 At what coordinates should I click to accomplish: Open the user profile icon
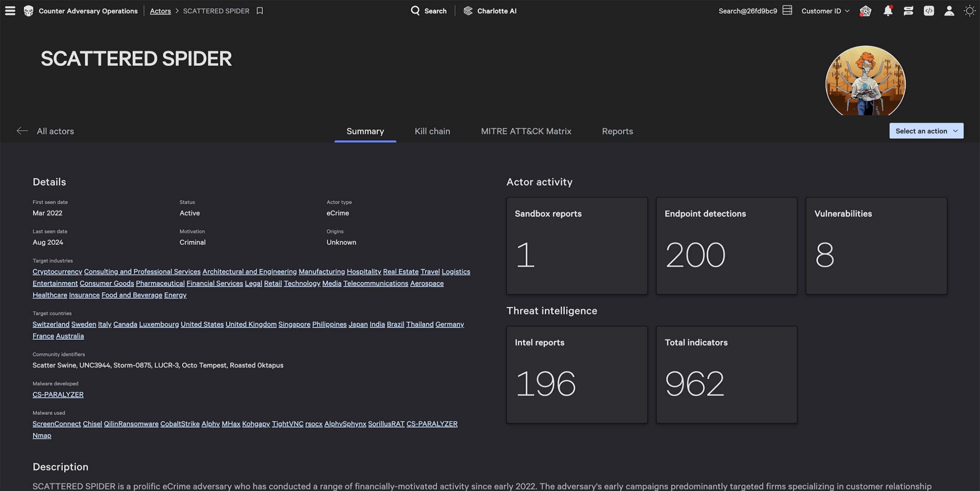coord(949,11)
